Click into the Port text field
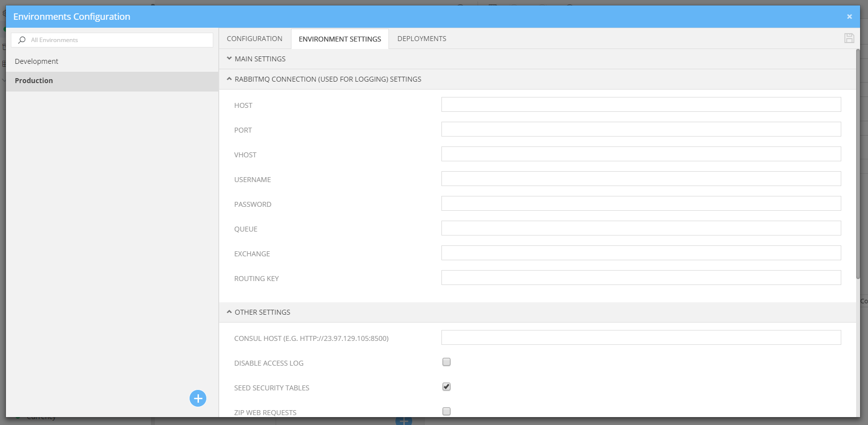 641,129
